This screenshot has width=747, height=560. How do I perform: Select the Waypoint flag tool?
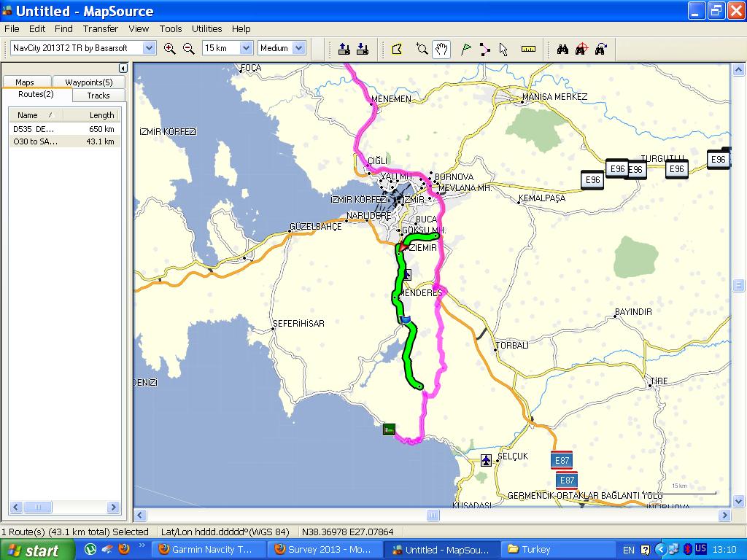point(465,49)
